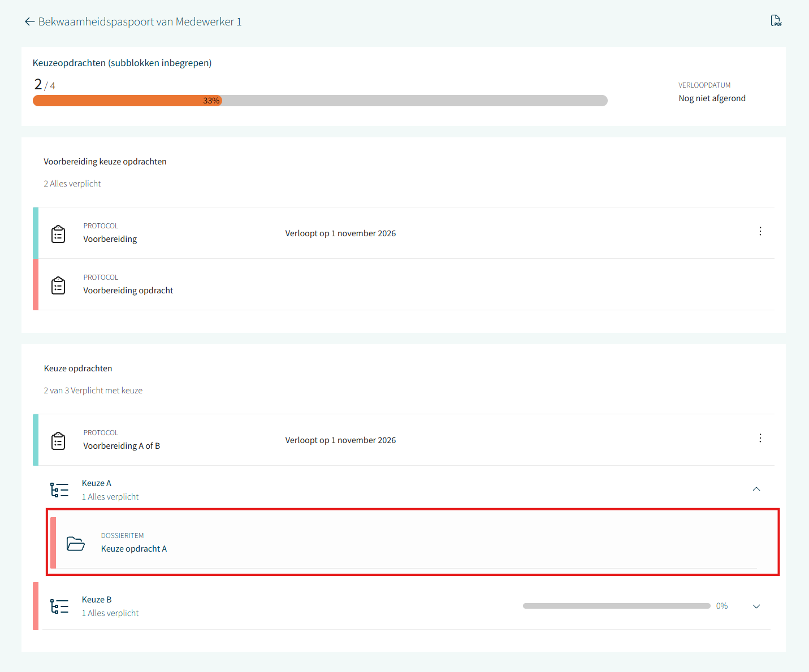Click Bekwaamheidspaspoort van Medewerker 1 title
The image size is (809, 672).
[140, 22]
